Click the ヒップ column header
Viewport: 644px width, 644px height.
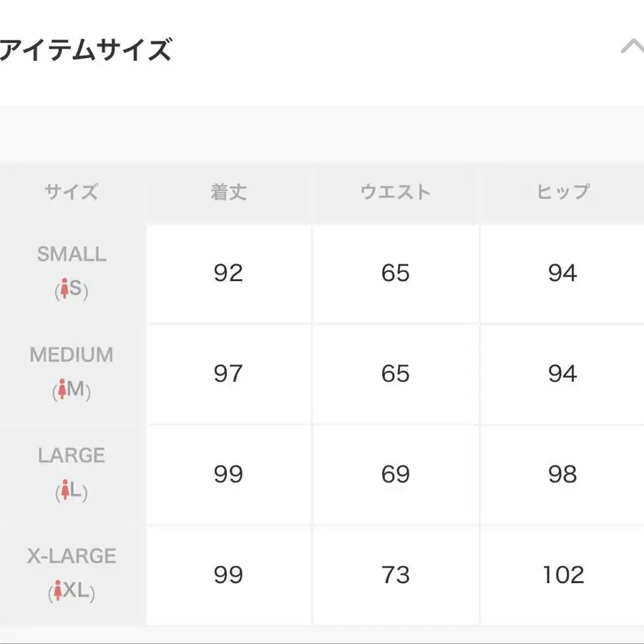pos(562,192)
